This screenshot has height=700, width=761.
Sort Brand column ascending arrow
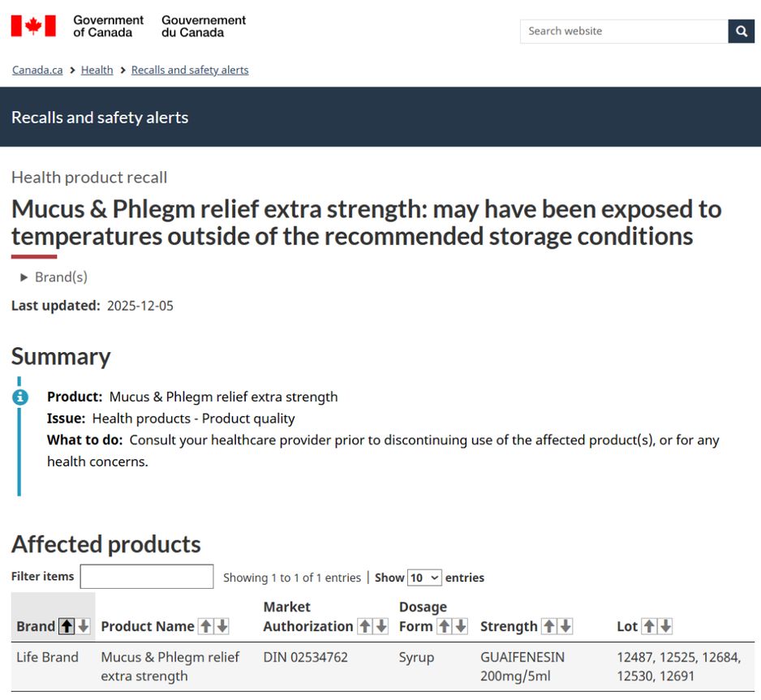(x=67, y=626)
